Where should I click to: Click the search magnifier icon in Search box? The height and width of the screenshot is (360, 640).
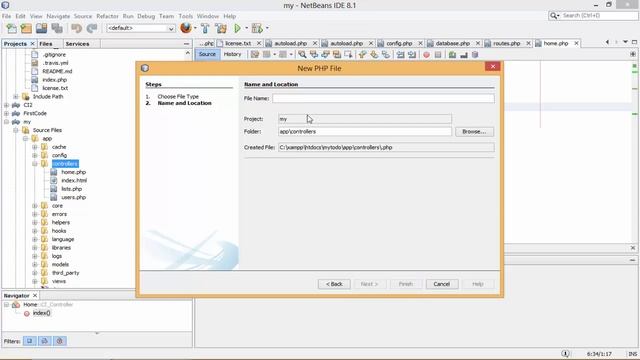pyautogui.click(x=554, y=16)
